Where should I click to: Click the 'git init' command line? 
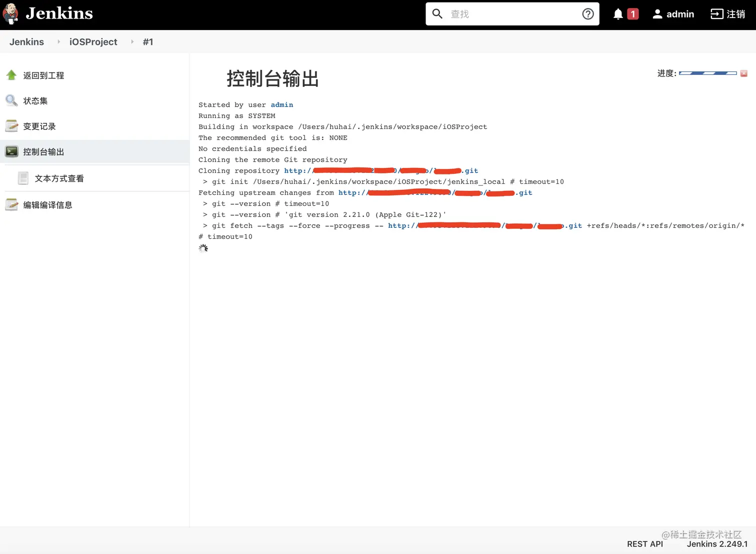(x=383, y=182)
